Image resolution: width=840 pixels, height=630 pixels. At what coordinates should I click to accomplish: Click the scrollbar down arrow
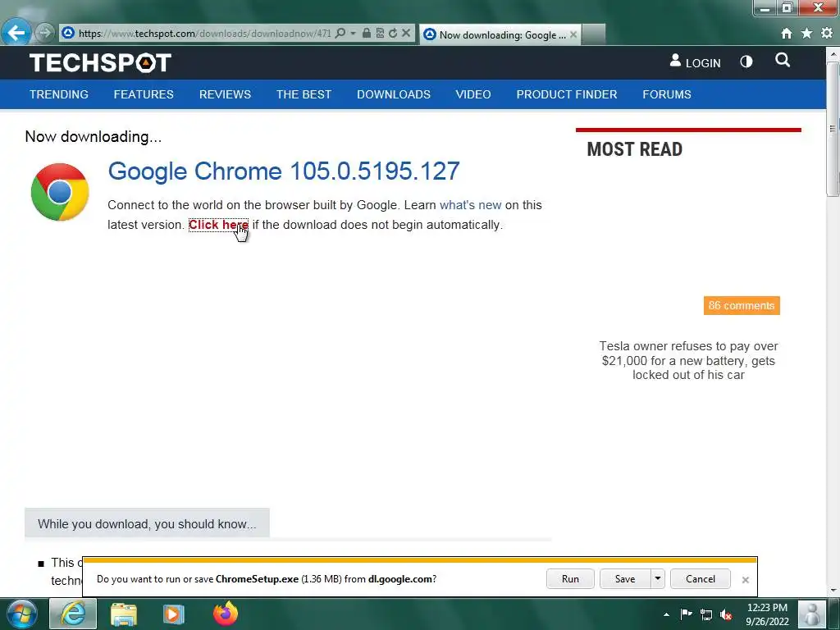click(833, 590)
